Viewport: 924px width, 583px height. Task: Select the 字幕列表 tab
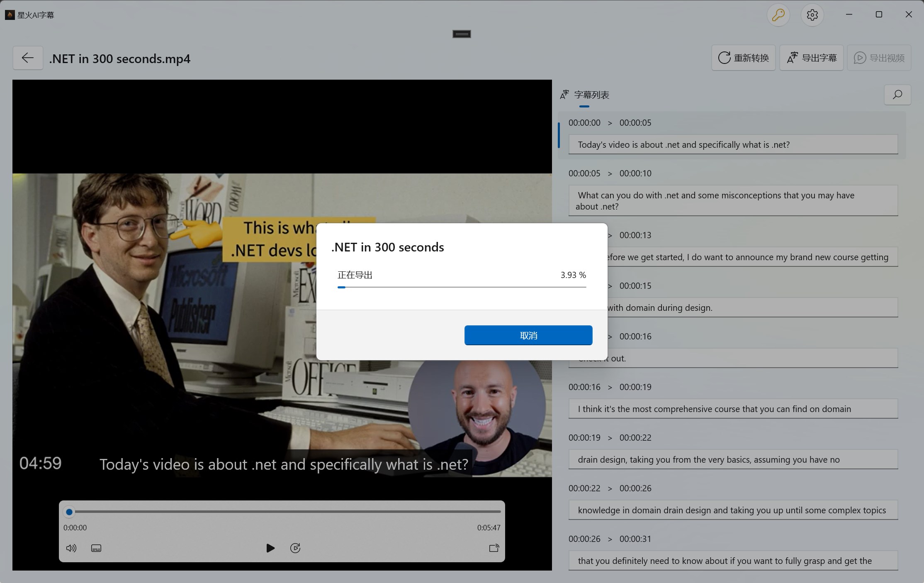coord(584,95)
